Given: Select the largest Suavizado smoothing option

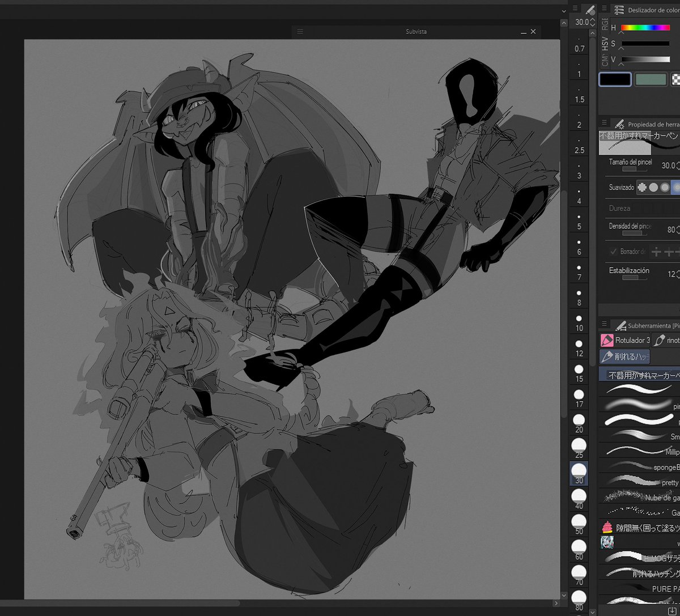Looking at the screenshot, I should (x=676, y=188).
